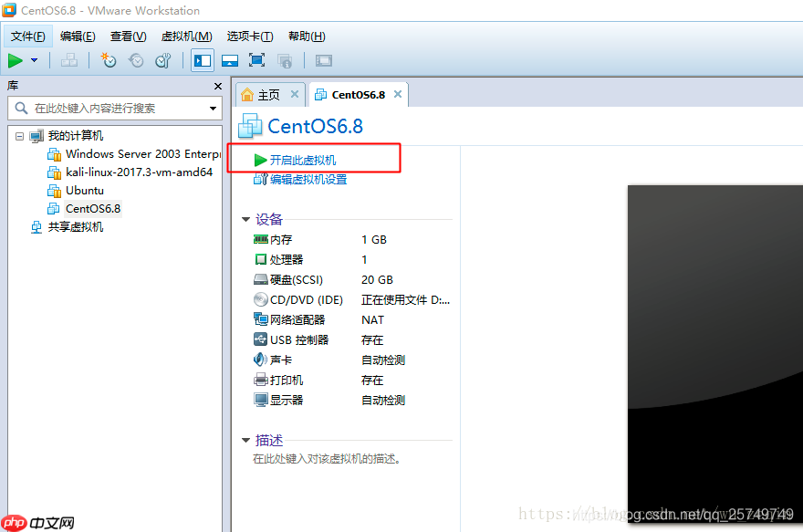Click the library search input field

tap(115, 108)
